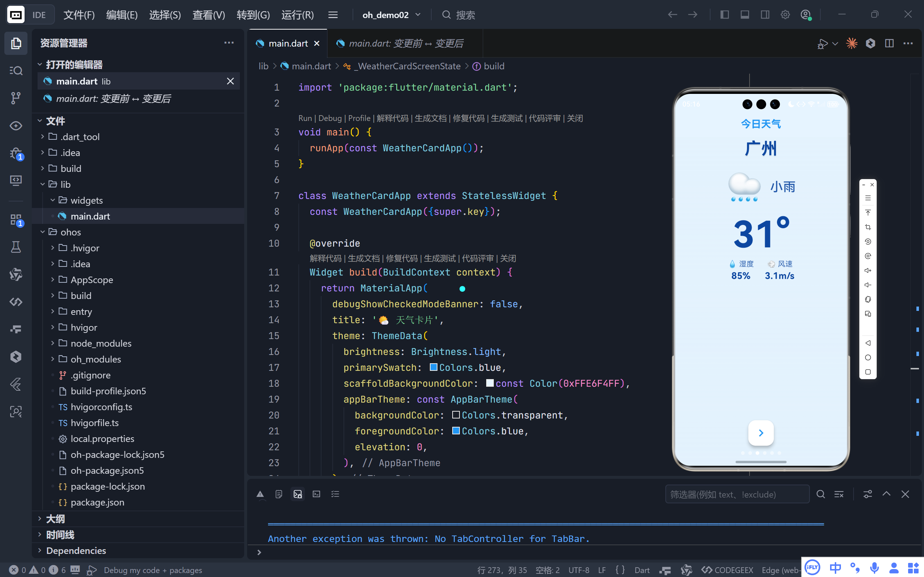Screen dimensions: 924x577
Task: Toggle the bottom panel layout icon
Action: click(x=744, y=15)
